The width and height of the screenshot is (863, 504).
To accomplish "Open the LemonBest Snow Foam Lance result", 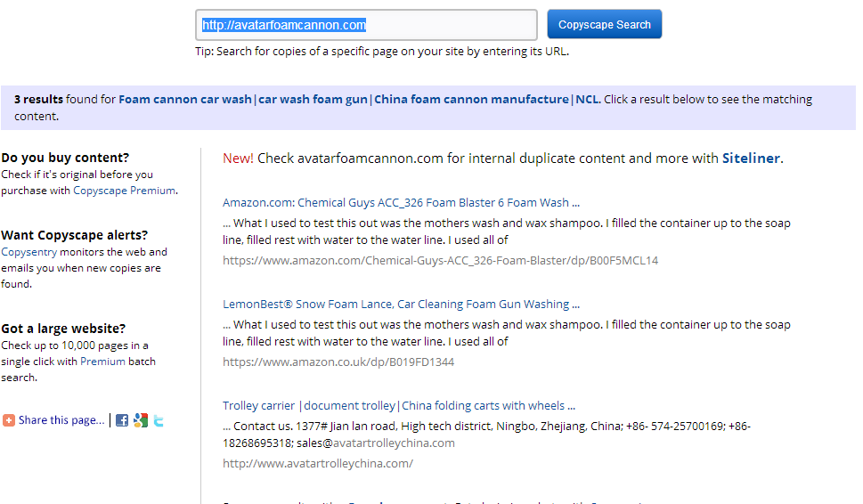I will [x=401, y=304].
